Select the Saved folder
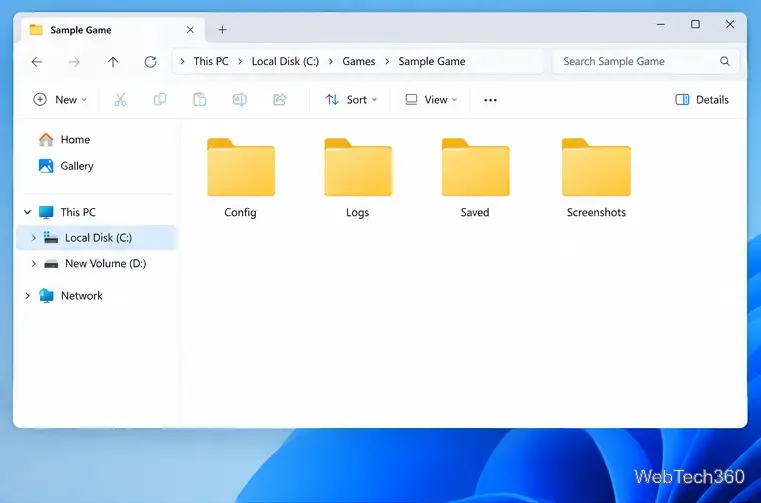 click(475, 178)
